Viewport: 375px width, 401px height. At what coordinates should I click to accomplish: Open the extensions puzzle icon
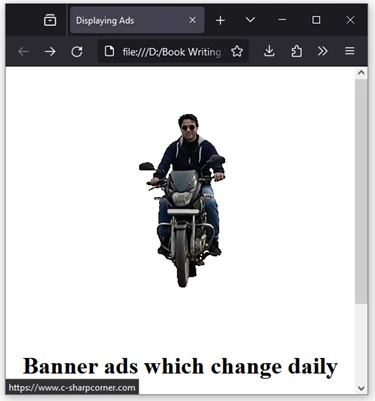tap(296, 51)
